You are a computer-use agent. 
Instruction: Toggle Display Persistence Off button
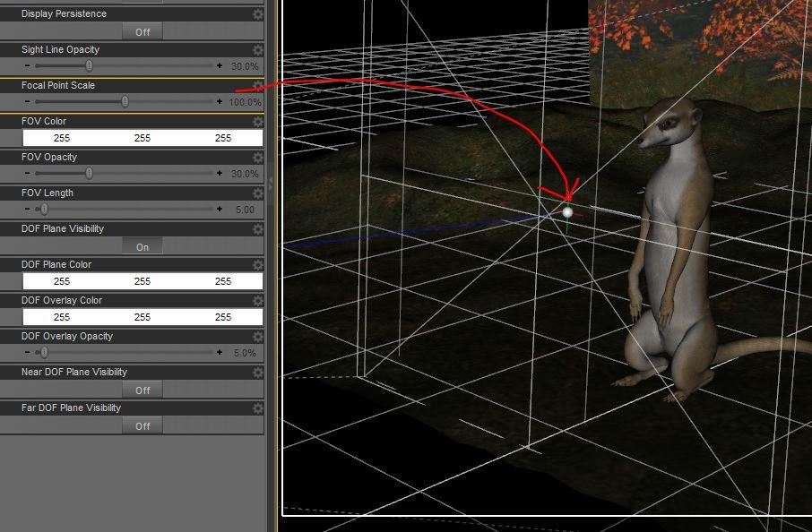click(143, 32)
